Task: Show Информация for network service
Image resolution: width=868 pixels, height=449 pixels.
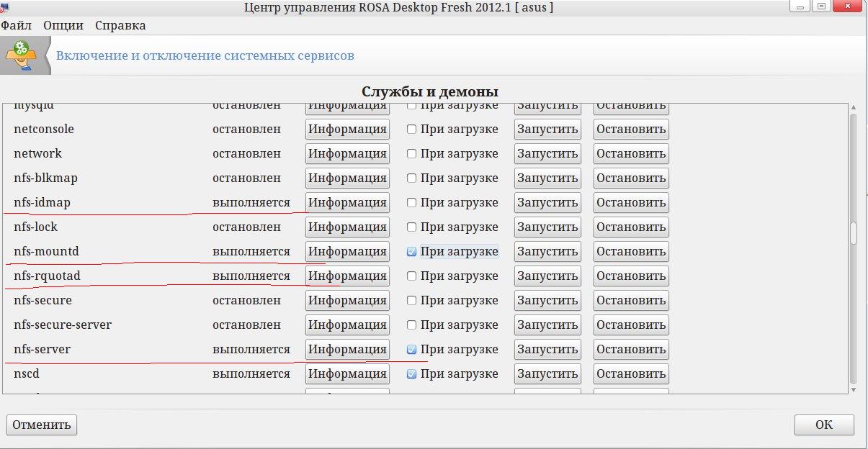Action: coord(347,154)
